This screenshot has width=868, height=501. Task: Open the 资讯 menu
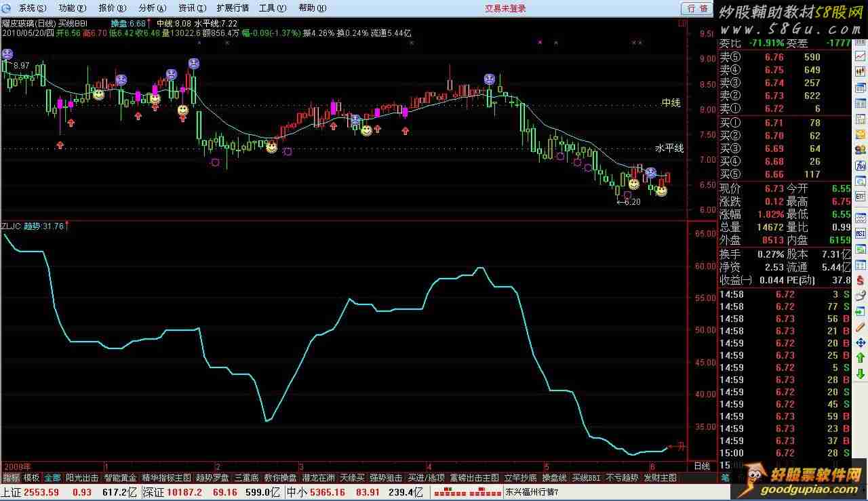point(193,8)
